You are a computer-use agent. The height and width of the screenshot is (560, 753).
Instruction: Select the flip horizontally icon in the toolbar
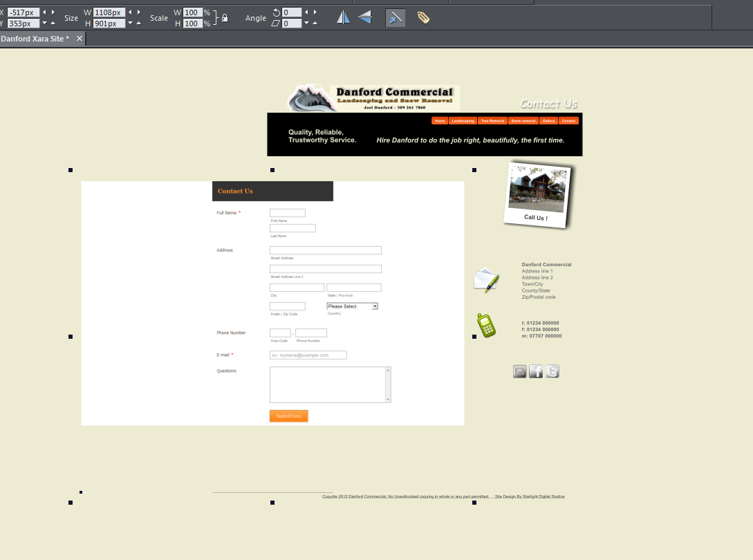[344, 17]
